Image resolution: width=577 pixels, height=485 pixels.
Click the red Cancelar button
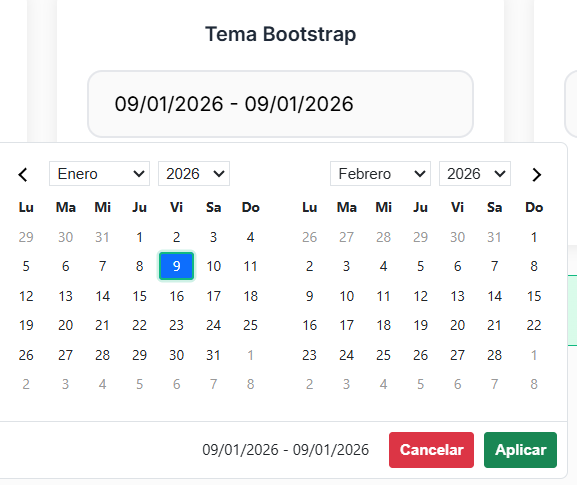coord(431,450)
